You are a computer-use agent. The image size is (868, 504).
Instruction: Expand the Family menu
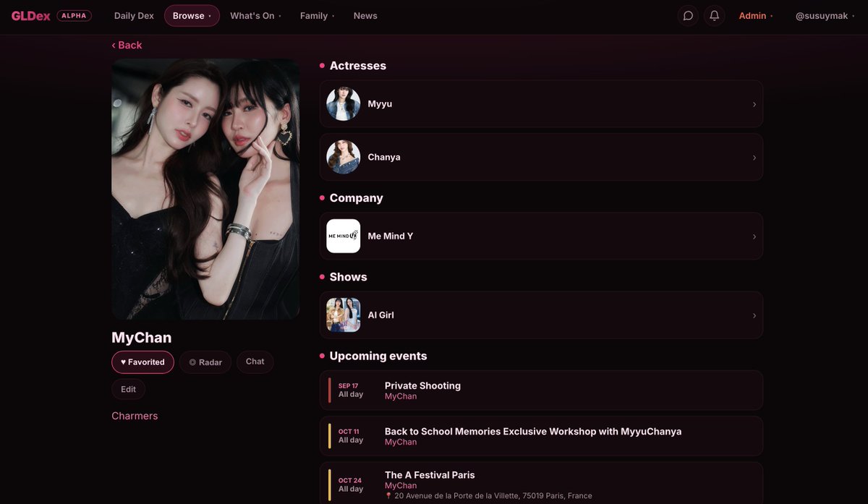(318, 16)
